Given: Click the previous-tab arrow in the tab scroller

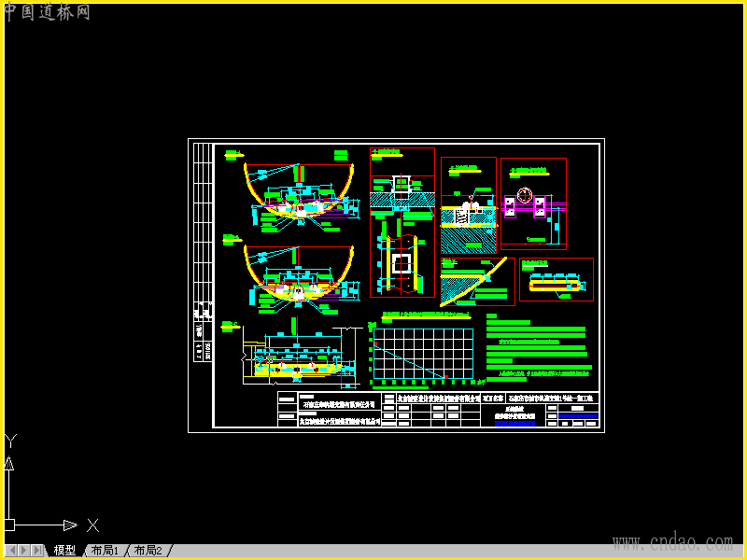Looking at the screenshot, I should [x=13, y=551].
